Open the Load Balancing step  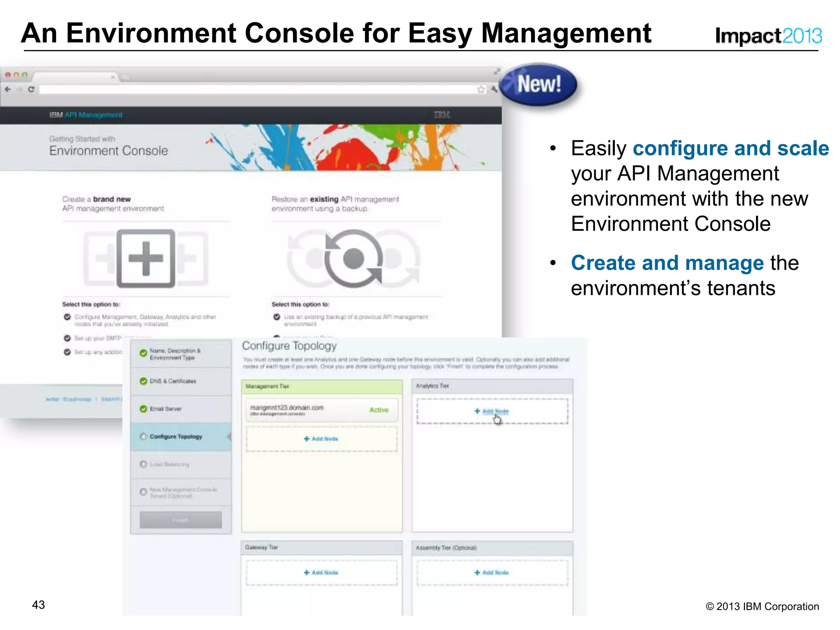click(x=181, y=464)
